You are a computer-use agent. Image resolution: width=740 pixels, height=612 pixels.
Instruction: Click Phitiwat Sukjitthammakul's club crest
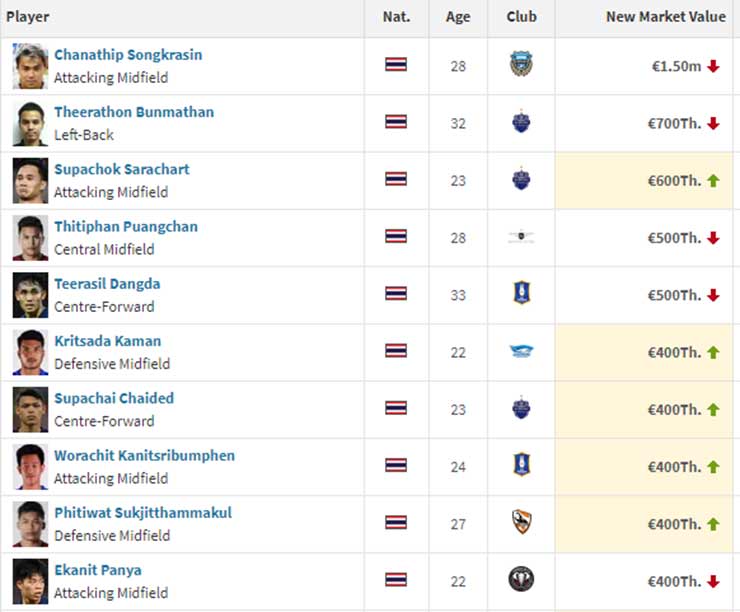point(521,522)
